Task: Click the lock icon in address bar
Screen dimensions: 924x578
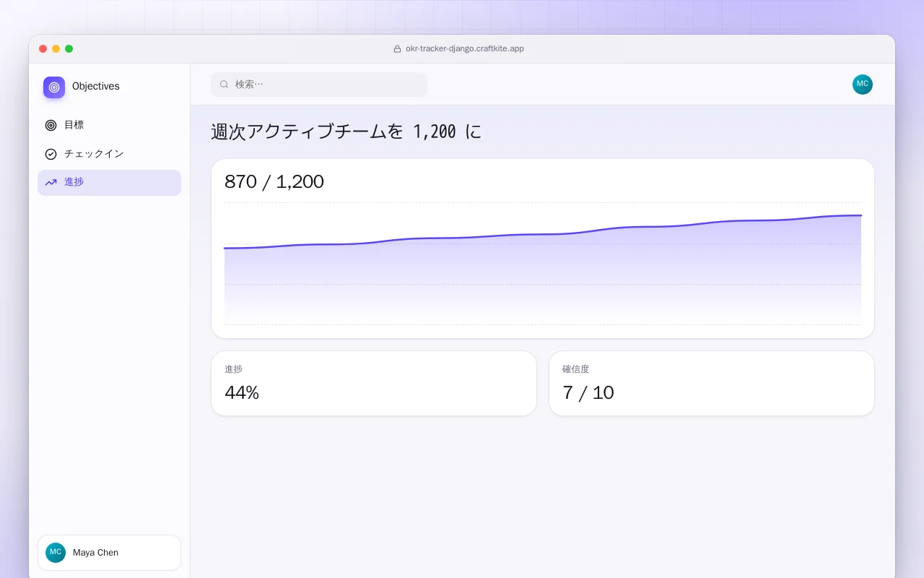Action: pyautogui.click(x=397, y=49)
